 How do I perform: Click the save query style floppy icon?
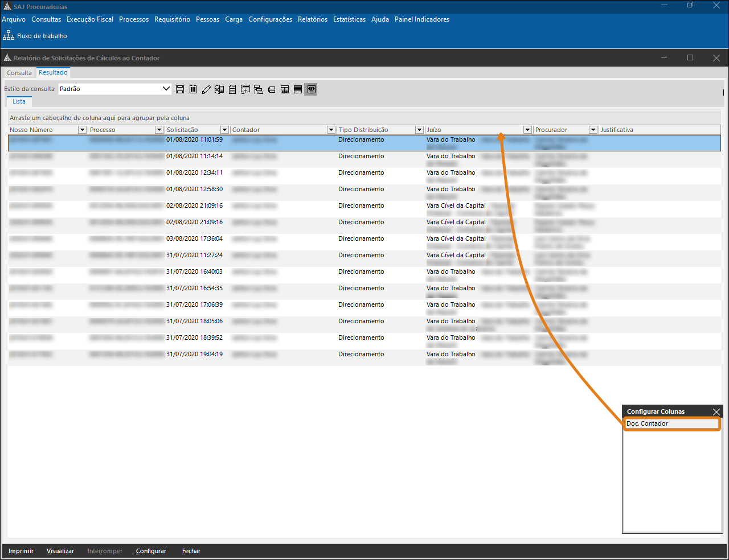(x=180, y=89)
